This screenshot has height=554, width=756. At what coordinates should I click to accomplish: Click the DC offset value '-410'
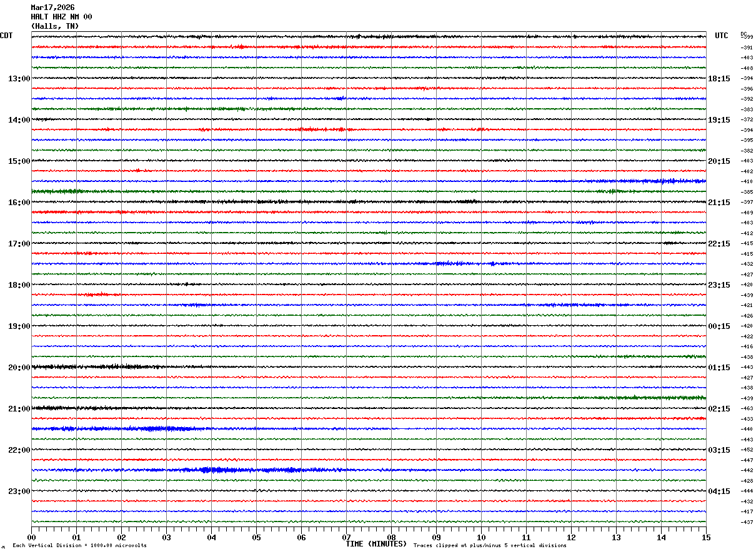click(747, 181)
